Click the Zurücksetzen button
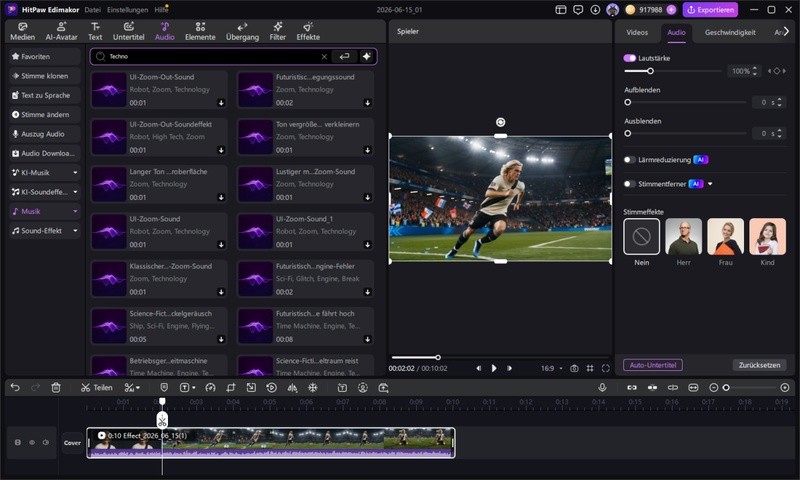The height and width of the screenshot is (480, 800). (759, 365)
